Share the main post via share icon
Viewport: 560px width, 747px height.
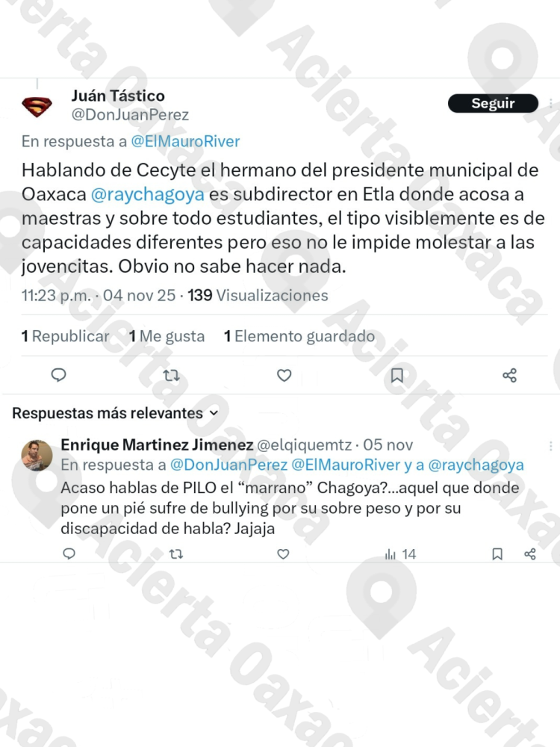coord(509,376)
